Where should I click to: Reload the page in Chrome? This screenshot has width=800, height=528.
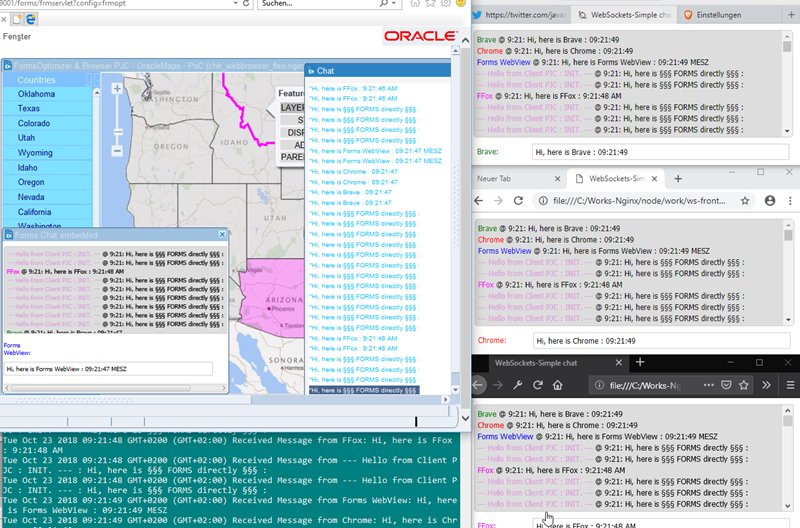pyautogui.click(x=518, y=200)
